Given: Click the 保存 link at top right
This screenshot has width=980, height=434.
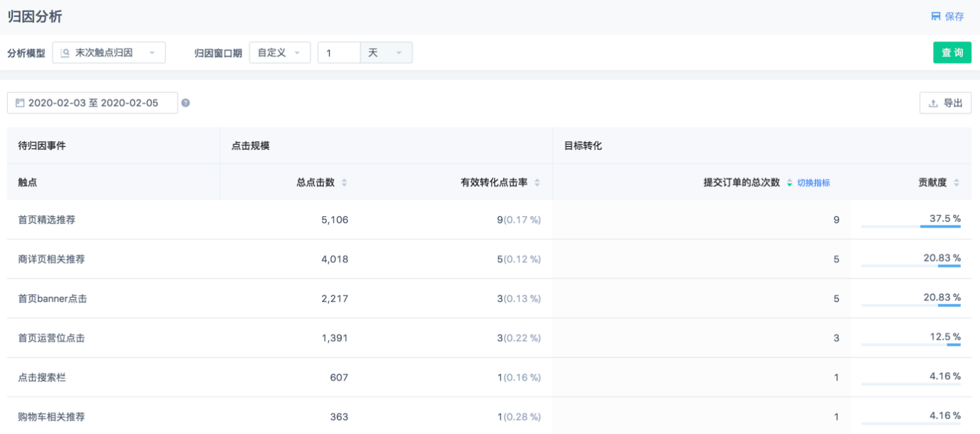Looking at the screenshot, I should point(954,16).
